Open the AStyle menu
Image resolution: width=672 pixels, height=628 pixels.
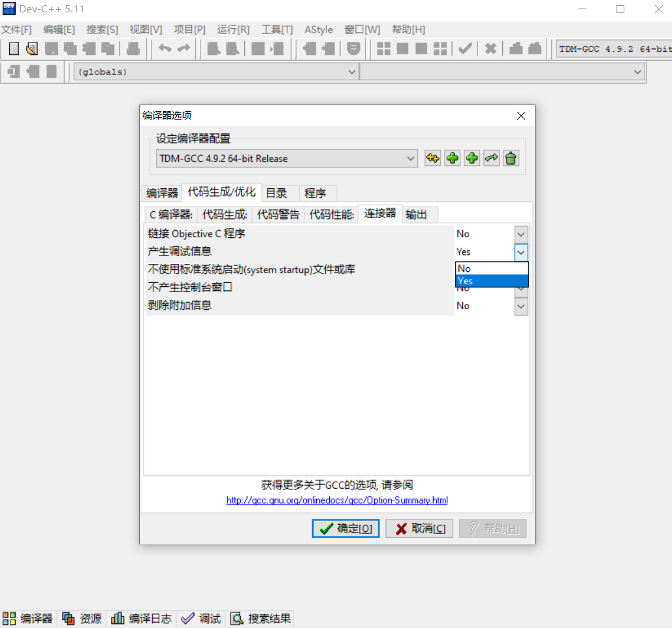tap(319, 29)
